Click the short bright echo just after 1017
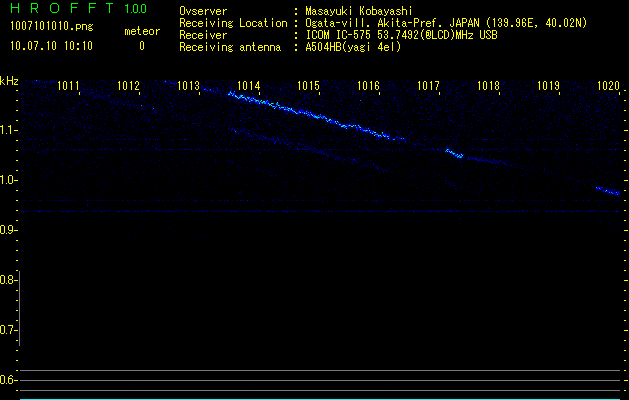This screenshot has width=629, height=400. (x=454, y=153)
